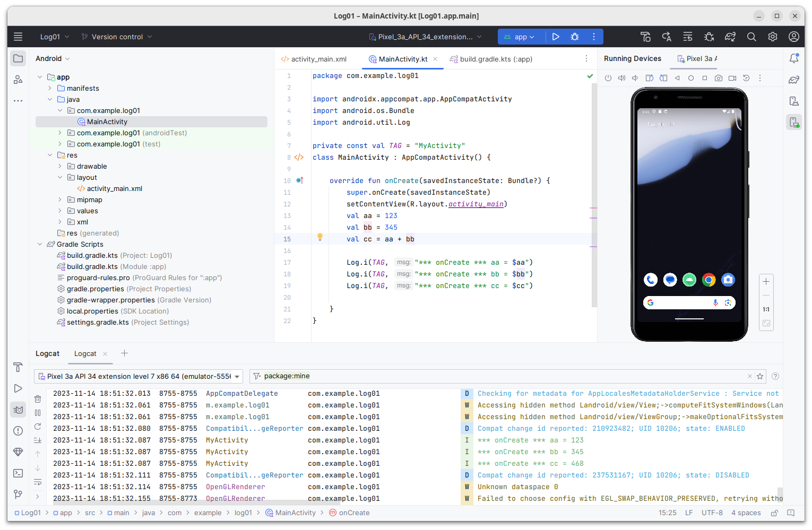812x530 pixels.
Task: Toggle emulator 1:1 actual size zoom
Action: pos(766,309)
